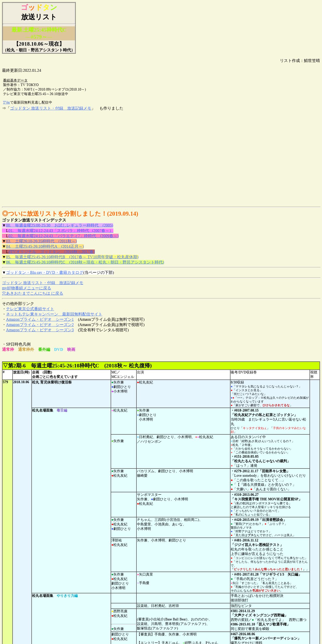Open Amazonプライム・ビデオ シーズン2 link

(40, 325)
